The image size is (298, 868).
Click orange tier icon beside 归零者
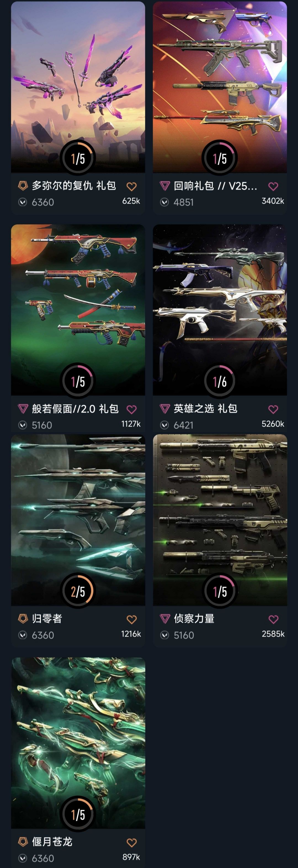23,618
